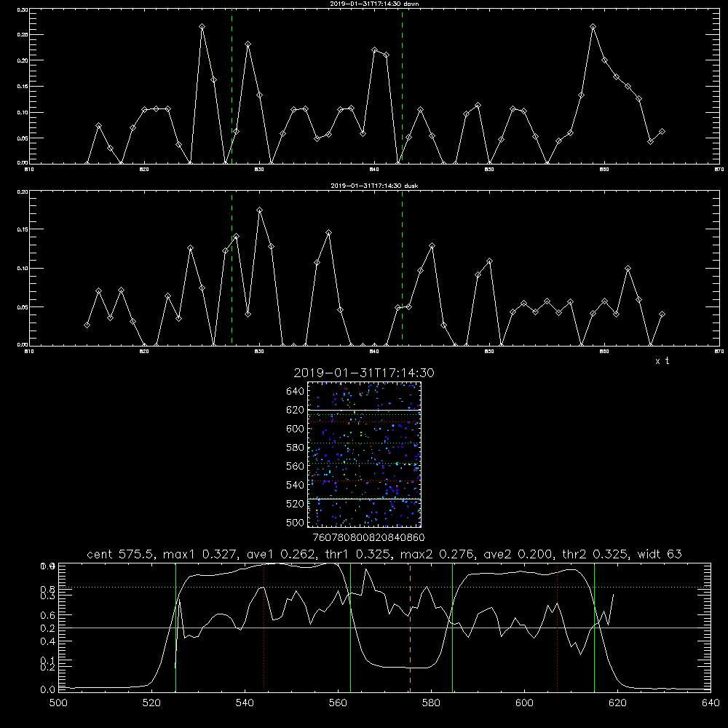Click the dawn plot peak diamond at x=825
The image size is (728, 728).
(x=202, y=27)
